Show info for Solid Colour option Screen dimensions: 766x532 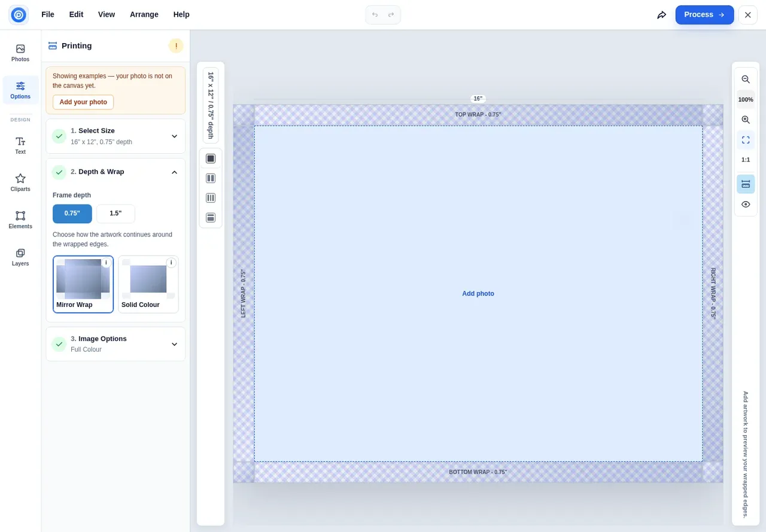coord(171,263)
